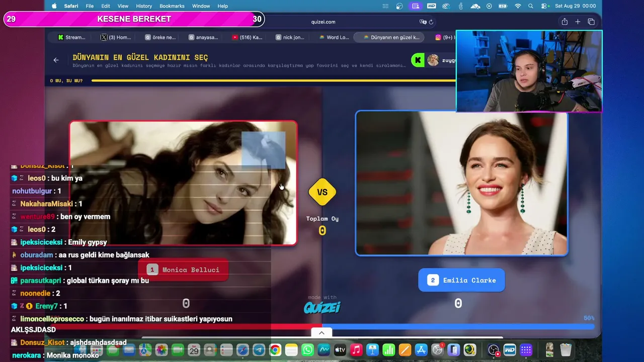Open Numbers from the Dock

[388, 350]
